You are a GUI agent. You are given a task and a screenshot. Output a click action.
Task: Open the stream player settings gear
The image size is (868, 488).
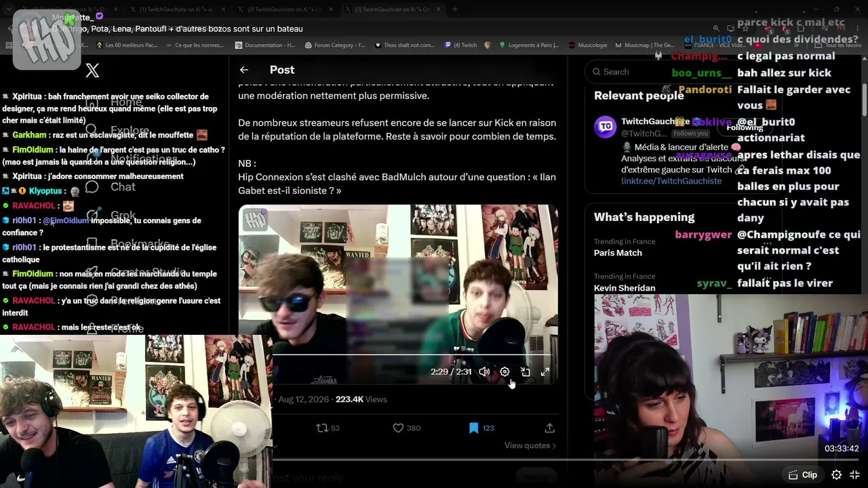tap(837, 475)
